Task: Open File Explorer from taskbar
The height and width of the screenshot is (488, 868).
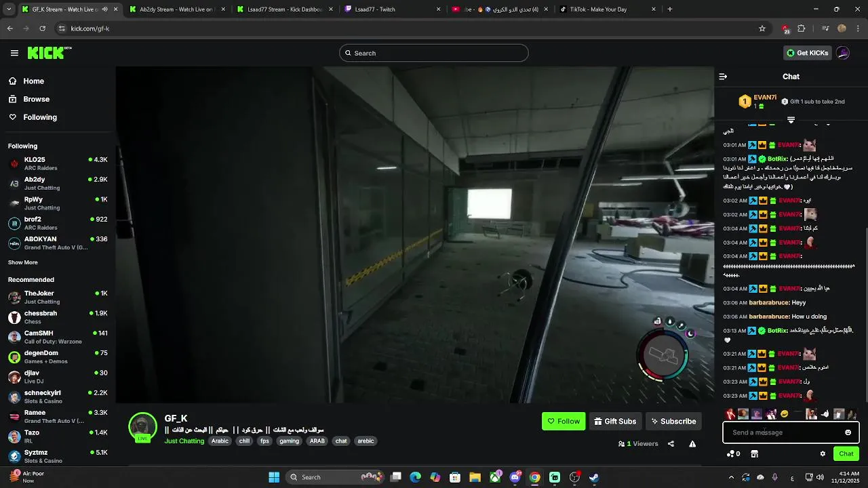Action: pos(475,477)
